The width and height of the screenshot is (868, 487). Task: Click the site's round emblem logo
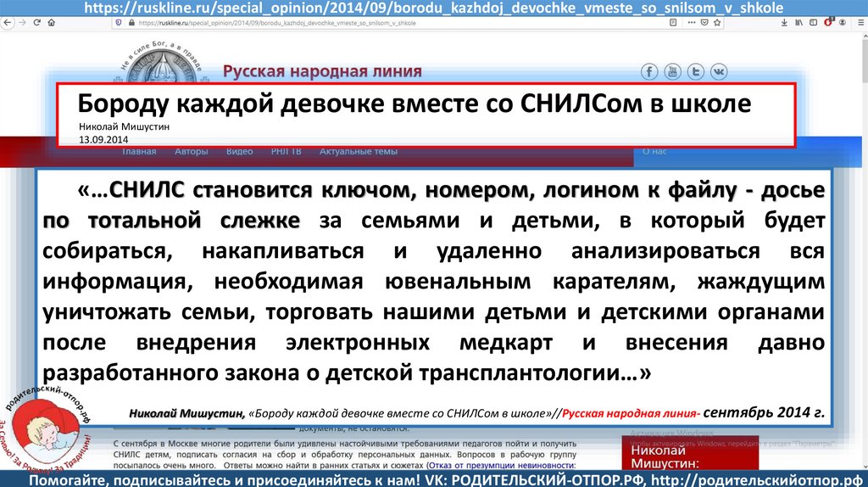(x=161, y=64)
